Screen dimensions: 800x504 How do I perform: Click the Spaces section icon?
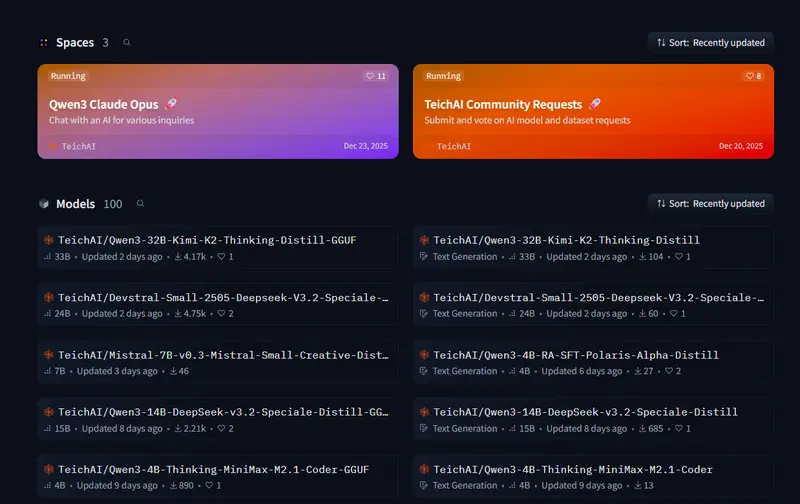(x=44, y=43)
